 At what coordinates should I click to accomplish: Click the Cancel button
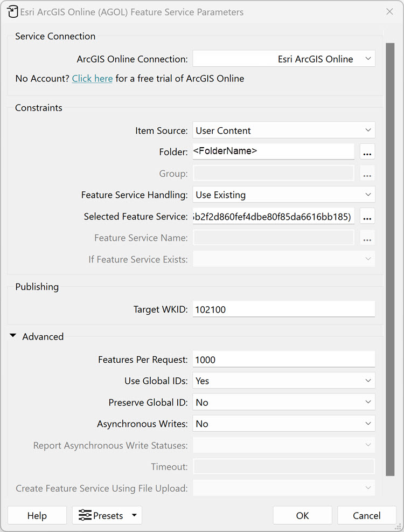point(367,515)
